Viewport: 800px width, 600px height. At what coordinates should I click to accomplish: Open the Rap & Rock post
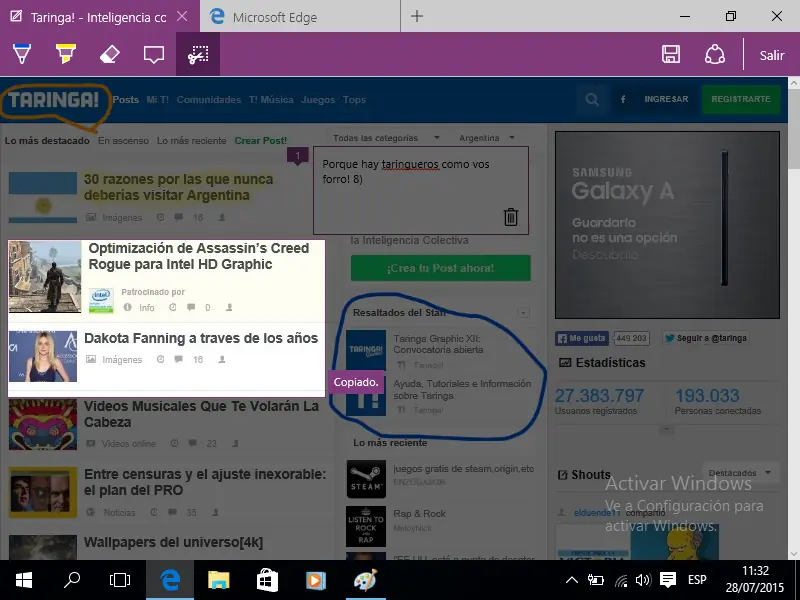[419, 514]
